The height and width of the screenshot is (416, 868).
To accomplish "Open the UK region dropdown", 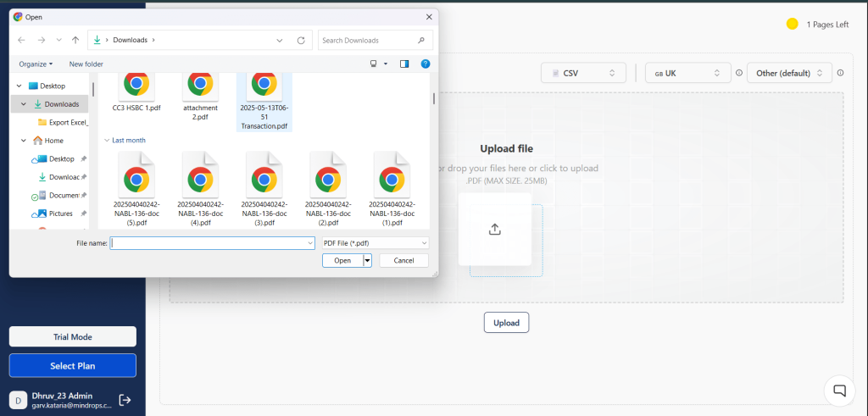I will [687, 73].
